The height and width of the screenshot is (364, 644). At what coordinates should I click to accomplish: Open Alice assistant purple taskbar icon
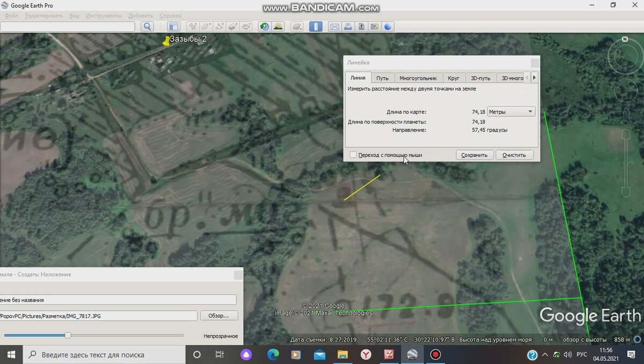pos(246,354)
